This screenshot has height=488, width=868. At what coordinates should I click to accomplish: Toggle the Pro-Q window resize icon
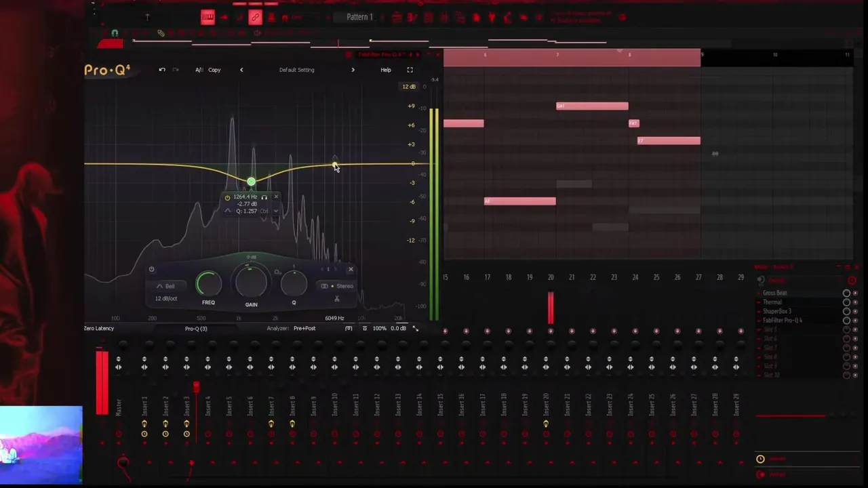pos(416,329)
